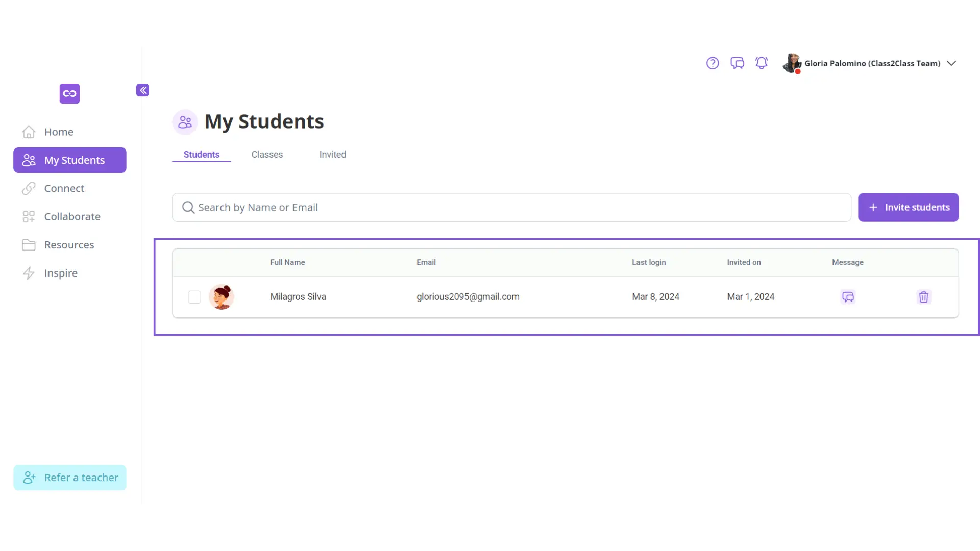This screenshot has height=551, width=980.
Task: Open Resources in sidebar
Action: (x=70, y=245)
